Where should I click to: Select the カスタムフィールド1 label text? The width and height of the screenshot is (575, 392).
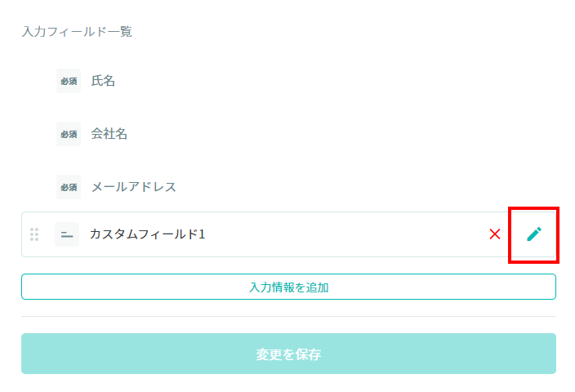coord(147,234)
